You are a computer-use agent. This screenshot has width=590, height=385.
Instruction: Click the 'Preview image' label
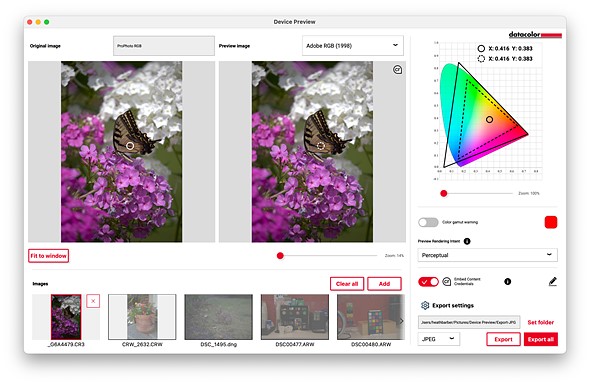click(234, 46)
